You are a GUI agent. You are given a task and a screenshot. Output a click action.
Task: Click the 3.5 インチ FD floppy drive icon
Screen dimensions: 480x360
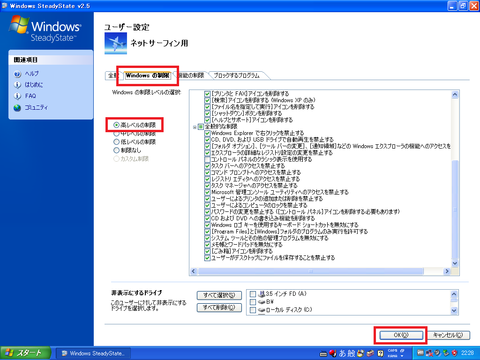[262, 294]
